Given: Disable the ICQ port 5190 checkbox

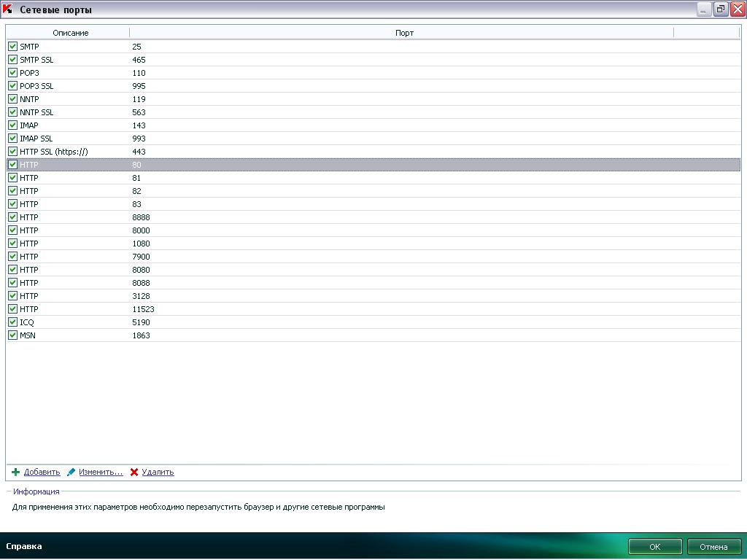Looking at the screenshot, I should [x=12, y=322].
